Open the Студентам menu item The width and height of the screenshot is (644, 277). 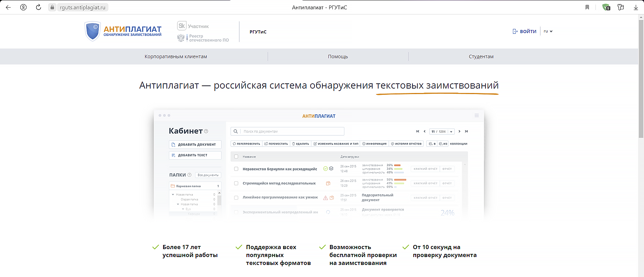coord(481,57)
